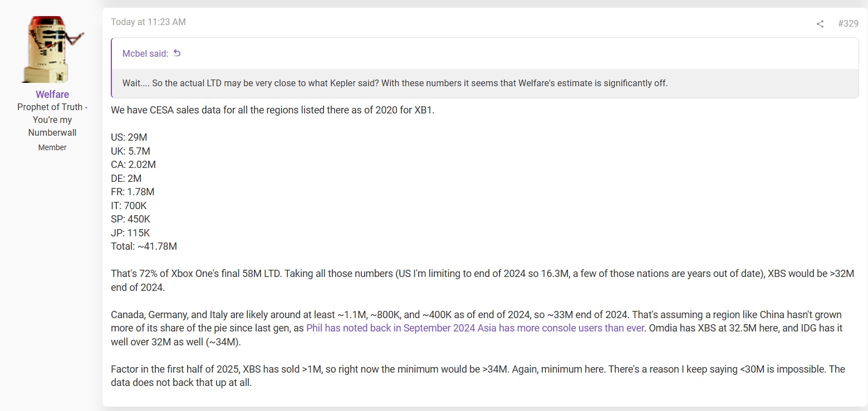
Task: Open the Welfare username profile link
Action: [x=52, y=94]
